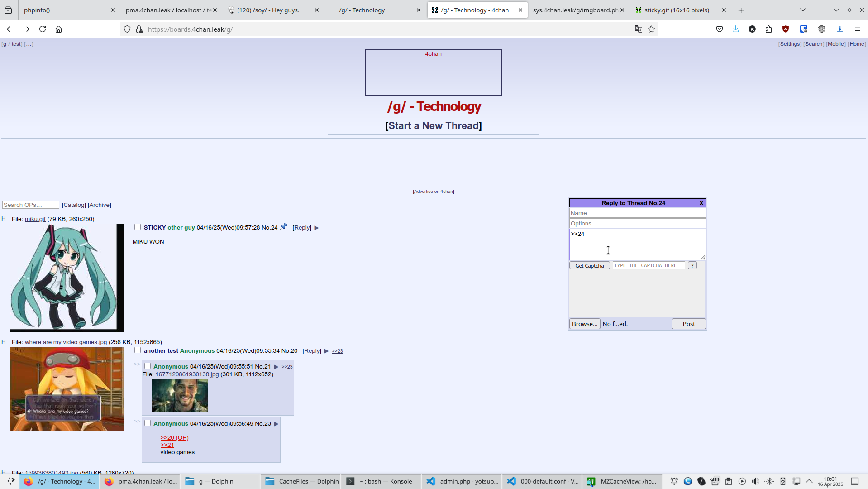Click the Firefox home icon
868x489 pixels.
[x=58, y=29]
